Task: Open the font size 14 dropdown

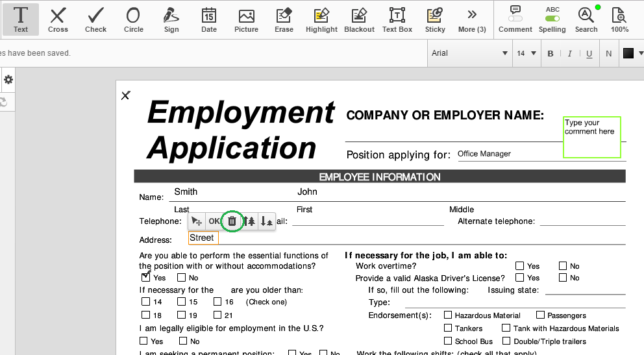Action: click(526, 53)
